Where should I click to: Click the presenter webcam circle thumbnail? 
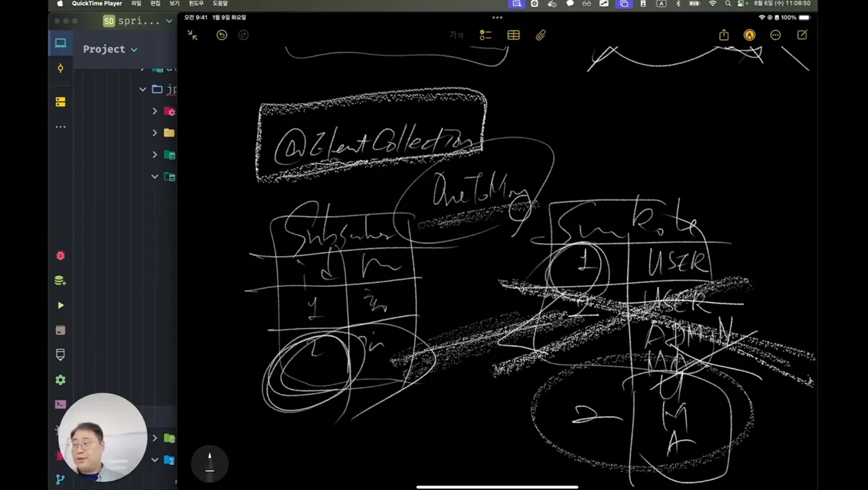point(102,438)
